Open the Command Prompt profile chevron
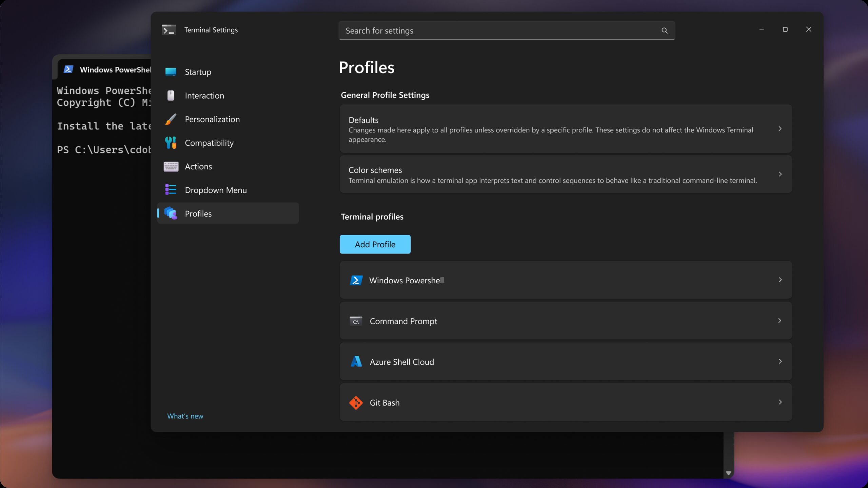Image resolution: width=868 pixels, height=488 pixels. 780,321
